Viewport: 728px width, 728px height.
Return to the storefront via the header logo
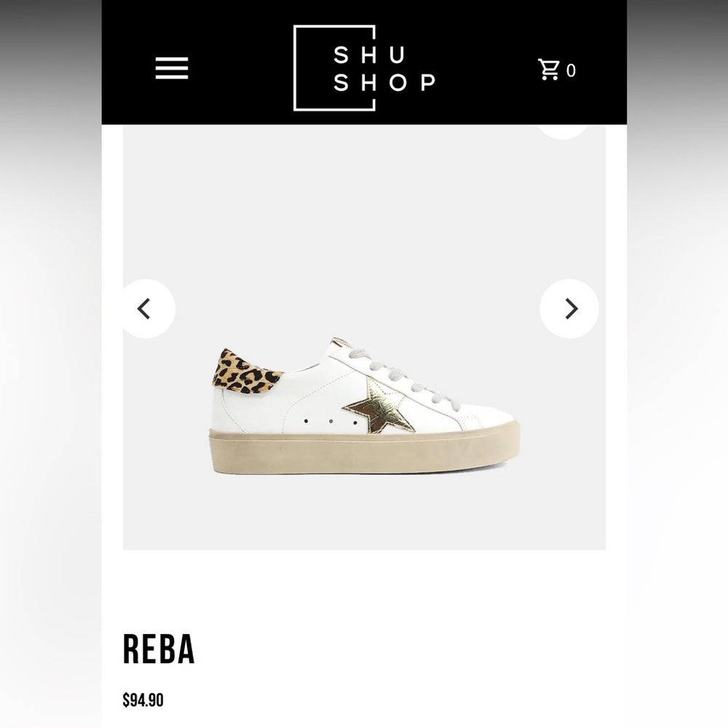click(x=364, y=68)
